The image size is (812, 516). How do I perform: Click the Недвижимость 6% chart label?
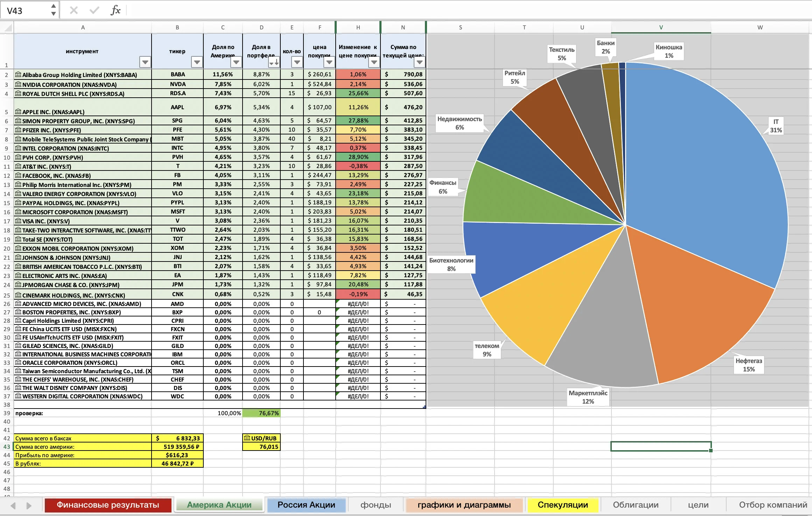(x=460, y=123)
